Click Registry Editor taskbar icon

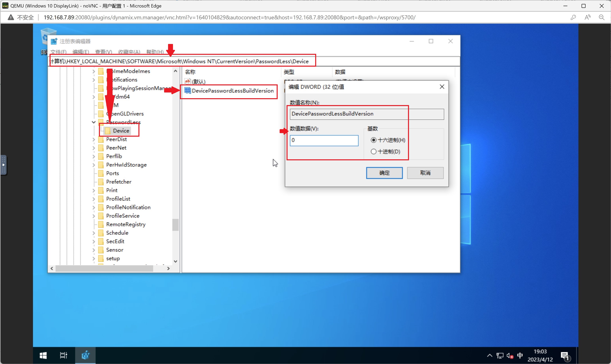click(85, 355)
